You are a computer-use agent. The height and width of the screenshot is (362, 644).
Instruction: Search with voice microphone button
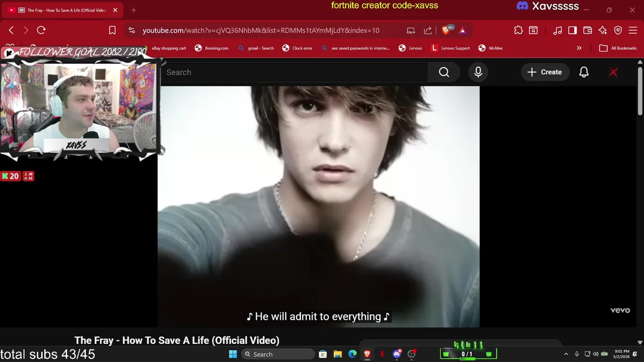[x=478, y=72]
